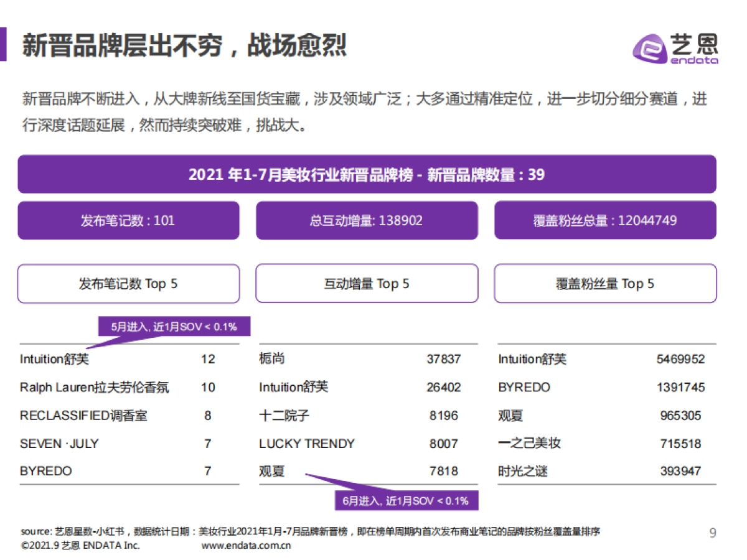Select the 总互动增量 stat banner
The height and width of the screenshot is (560, 747).
367,220
